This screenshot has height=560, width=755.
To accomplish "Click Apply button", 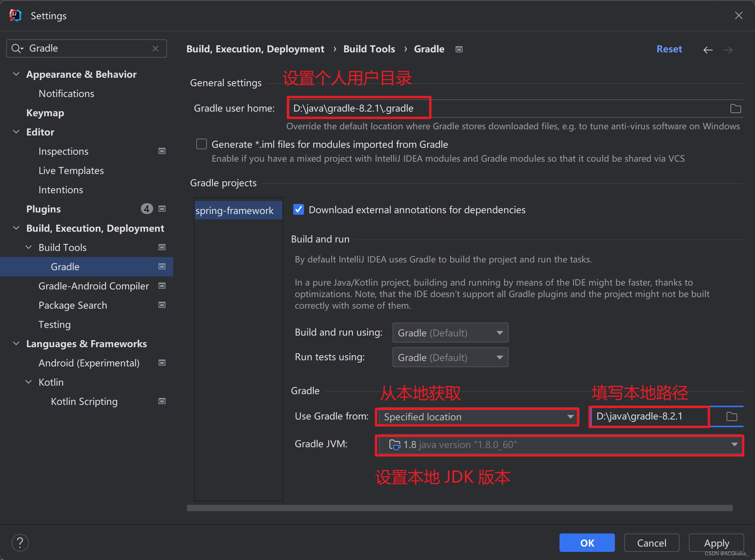I will (x=716, y=543).
